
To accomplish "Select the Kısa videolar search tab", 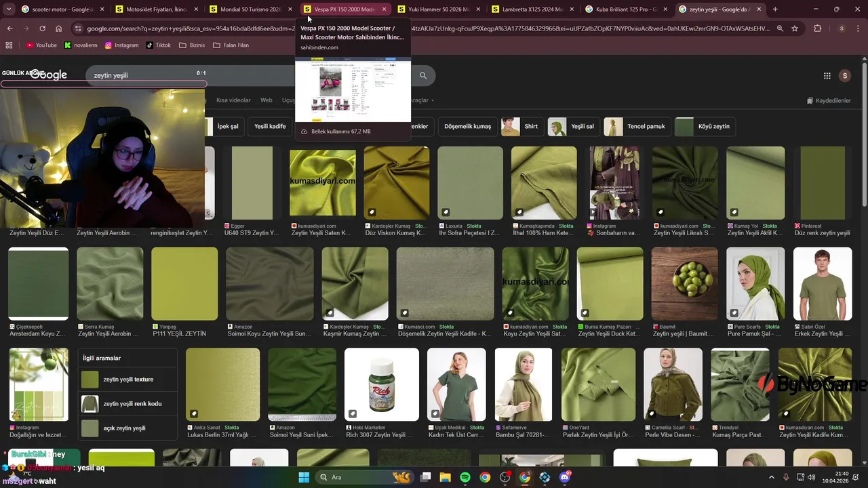I will point(233,100).
